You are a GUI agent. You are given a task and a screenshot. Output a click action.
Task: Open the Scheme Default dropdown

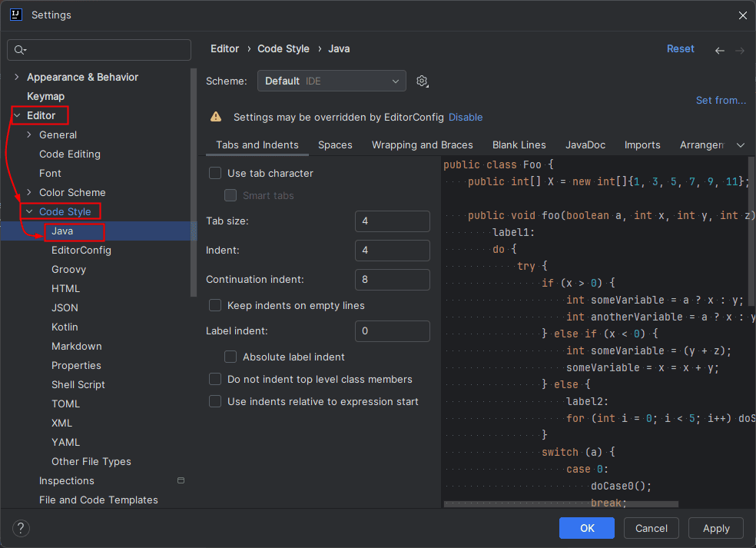click(332, 81)
